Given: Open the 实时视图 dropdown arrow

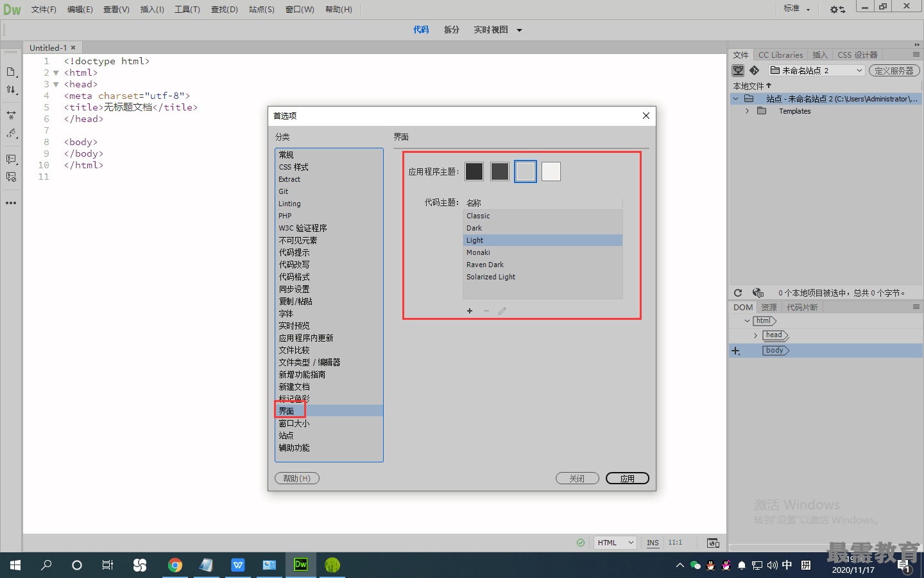Looking at the screenshot, I should (x=519, y=30).
